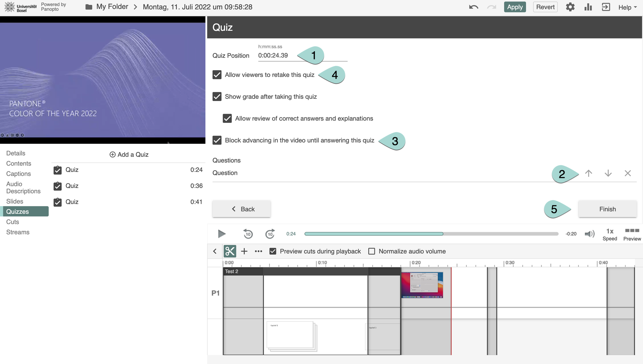Move question up with arrow icon

tap(588, 173)
